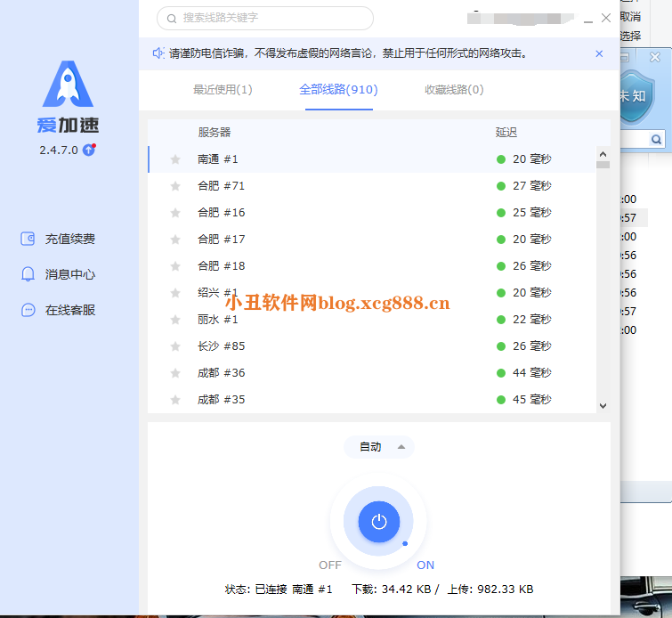Toggle the blue power connection button
The height and width of the screenshot is (618, 672).
click(x=379, y=522)
